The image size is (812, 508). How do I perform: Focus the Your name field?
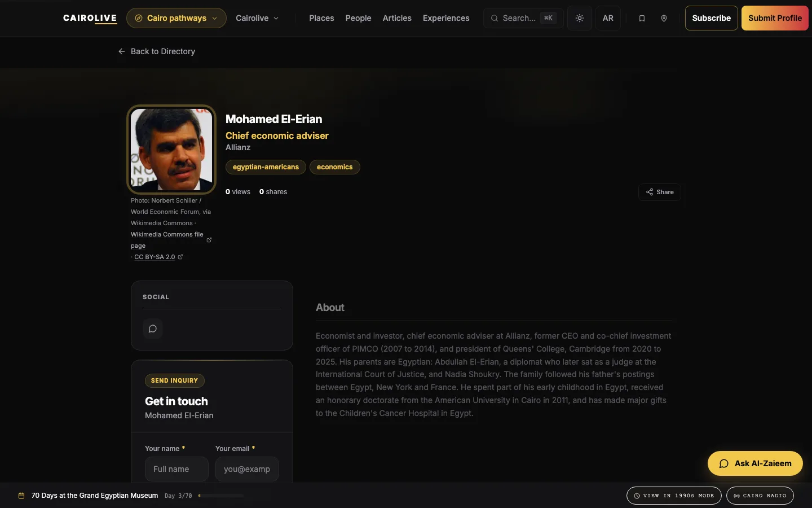pos(176,469)
